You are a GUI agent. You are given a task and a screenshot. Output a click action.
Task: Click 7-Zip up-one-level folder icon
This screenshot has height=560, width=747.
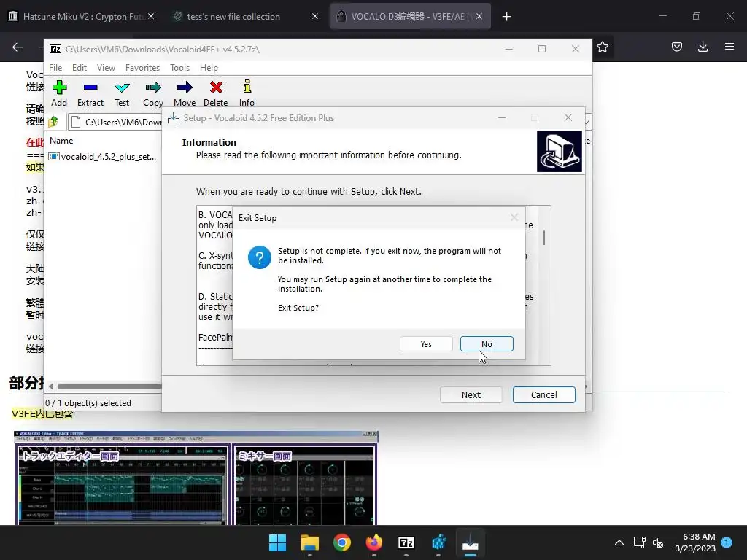click(53, 122)
